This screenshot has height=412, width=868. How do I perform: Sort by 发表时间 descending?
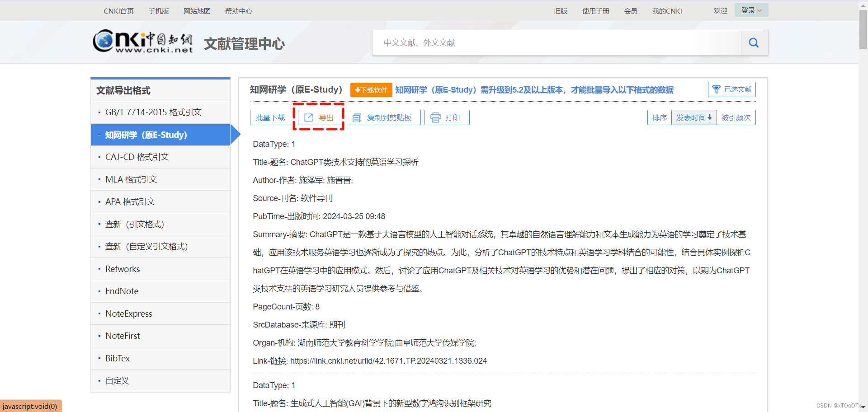(694, 117)
